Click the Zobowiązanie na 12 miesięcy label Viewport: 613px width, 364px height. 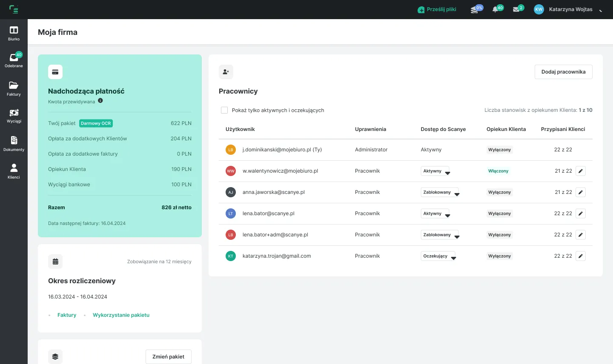(159, 262)
